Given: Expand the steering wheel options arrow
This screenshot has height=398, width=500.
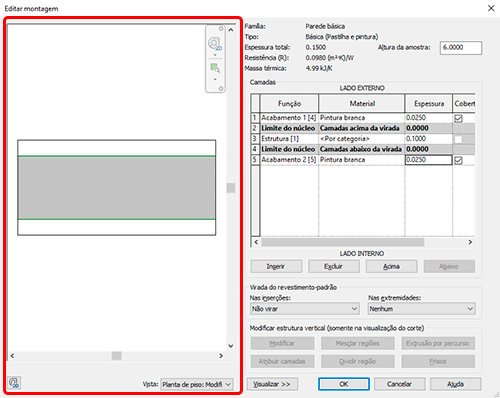Looking at the screenshot, I should pos(215,55).
